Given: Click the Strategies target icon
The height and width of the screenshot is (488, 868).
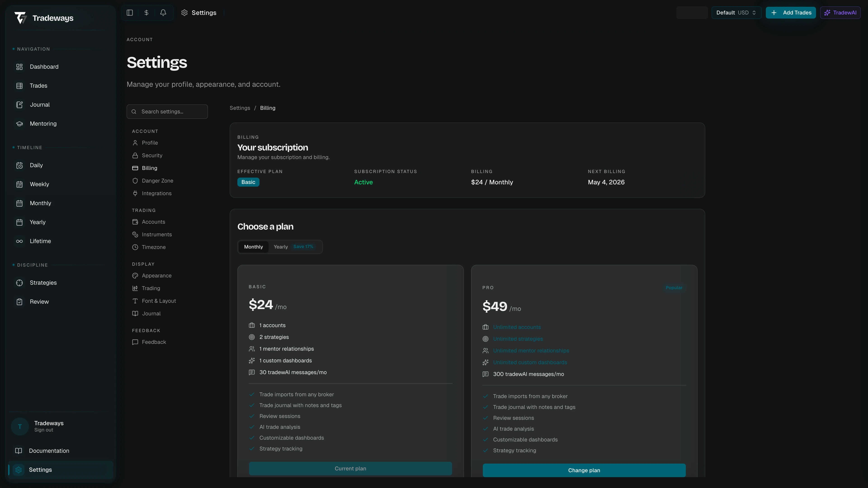Looking at the screenshot, I should pos(19,283).
